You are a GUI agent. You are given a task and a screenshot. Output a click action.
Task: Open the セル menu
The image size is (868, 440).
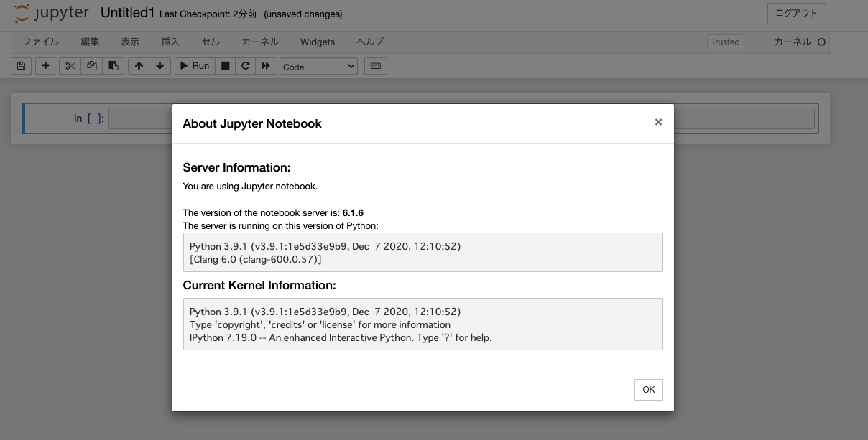coord(211,42)
